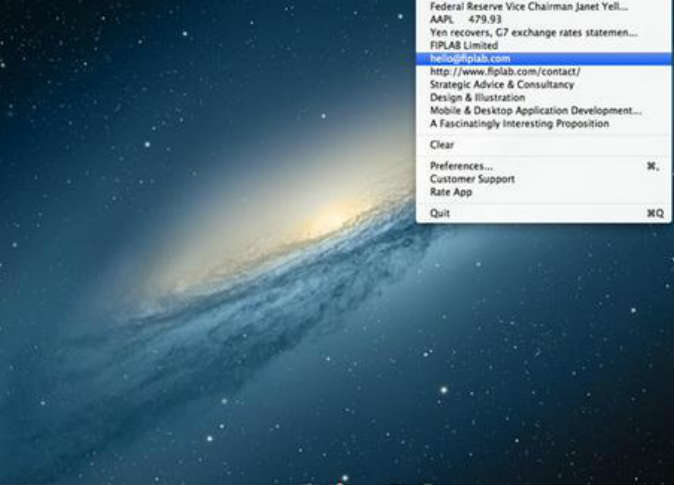The height and width of the screenshot is (485, 674).
Task: Choose Strategic Advice & Consultancy entry
Action: tap(495, 85)
